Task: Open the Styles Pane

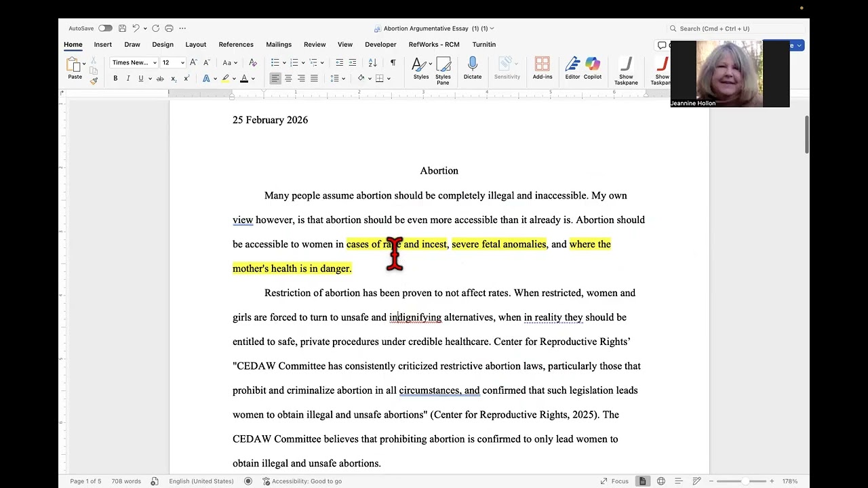Action: [443, 70]
